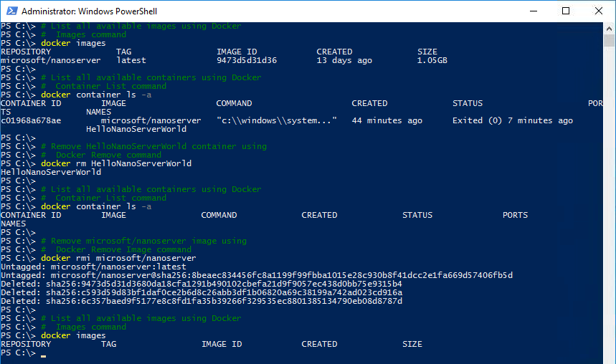Click image ID 9473d5d31d36

point(247,60)
